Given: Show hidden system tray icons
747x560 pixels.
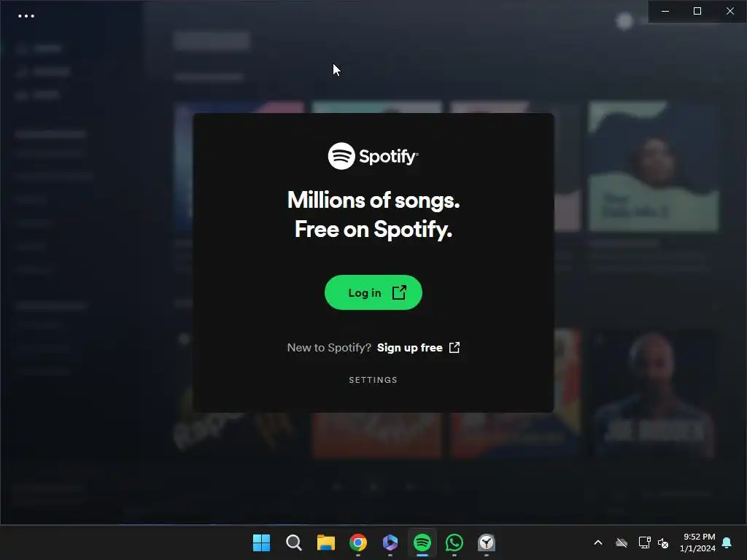Looking at the screenshot, I should pos(598,542).
